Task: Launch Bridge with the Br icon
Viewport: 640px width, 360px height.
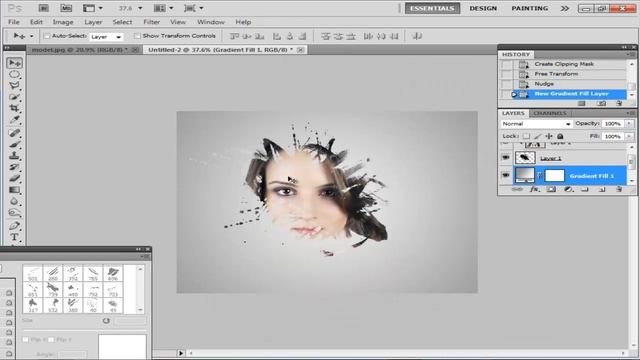Action: click(x=43, y=8)
